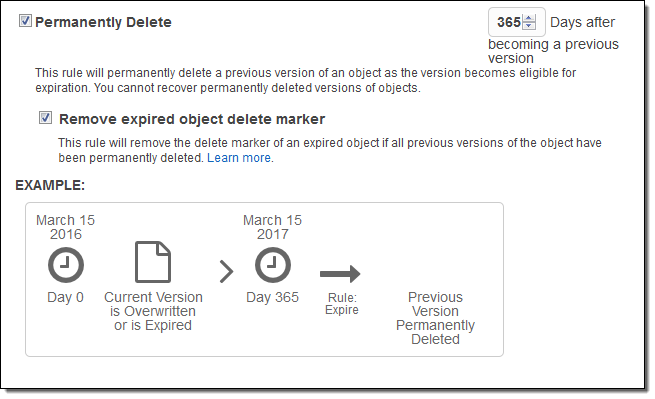Click Previous Version Permanently Deleted text

(x=435, y=318)
